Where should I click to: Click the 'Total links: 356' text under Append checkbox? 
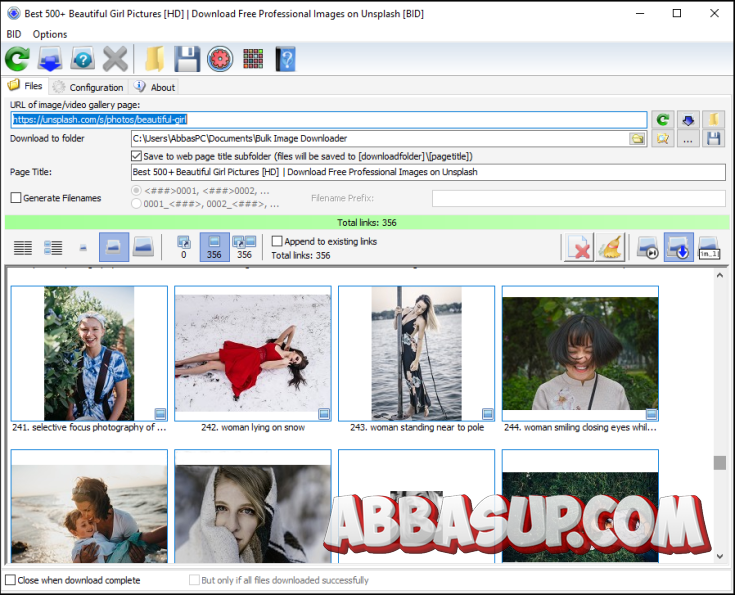coord(300,256)
